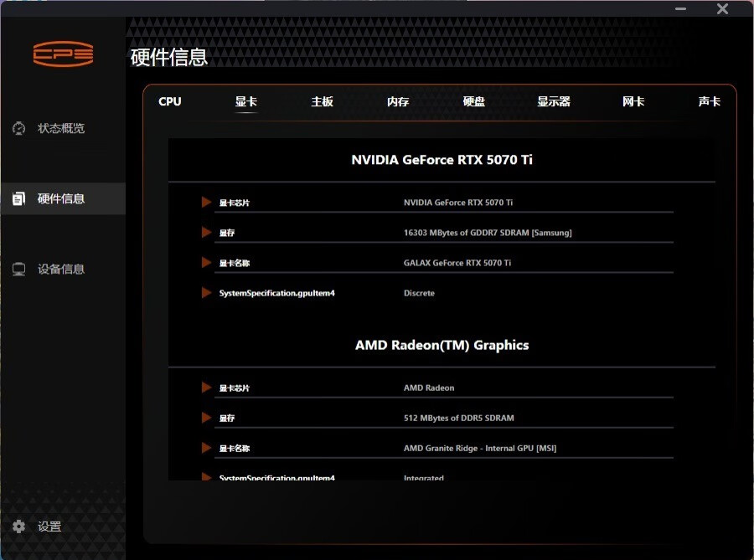Click value 16303 MBytes of GDDR7 SDRAM [Samsung]
Screen dimensions: 754x560
[488, 233]
